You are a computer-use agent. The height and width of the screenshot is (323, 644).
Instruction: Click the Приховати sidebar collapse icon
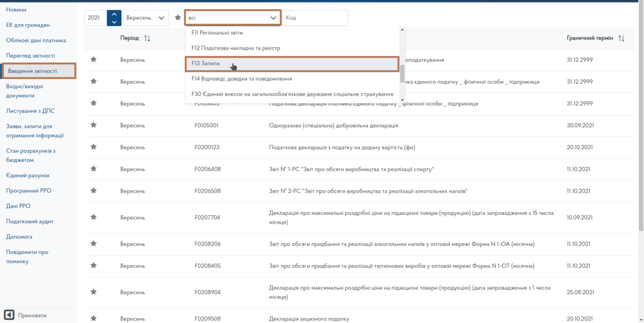tap(9, 315)
